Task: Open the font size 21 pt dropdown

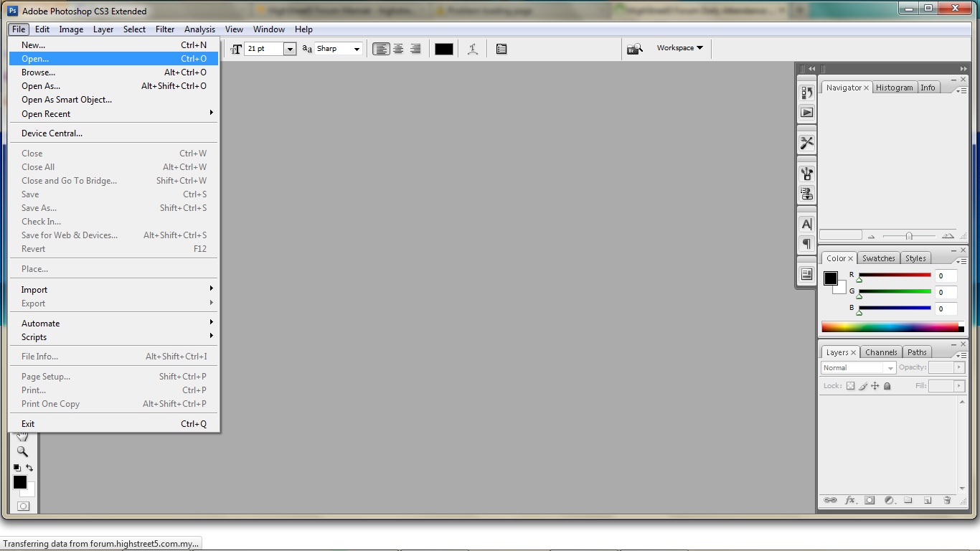Action: (290, 49)
